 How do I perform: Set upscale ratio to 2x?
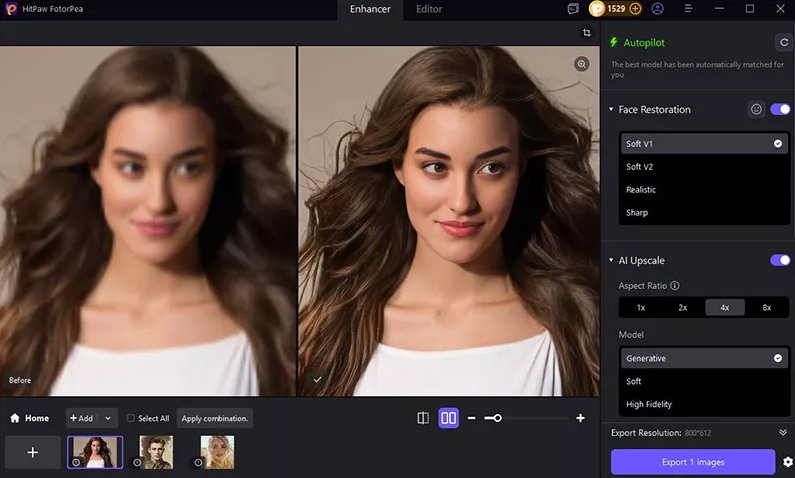[x=683, y=307]
